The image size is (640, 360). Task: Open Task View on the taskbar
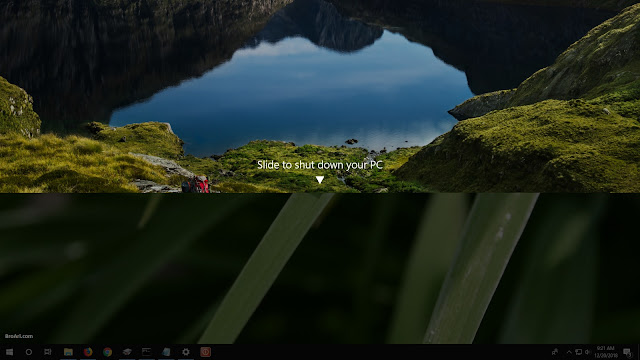tap(48, 352)
